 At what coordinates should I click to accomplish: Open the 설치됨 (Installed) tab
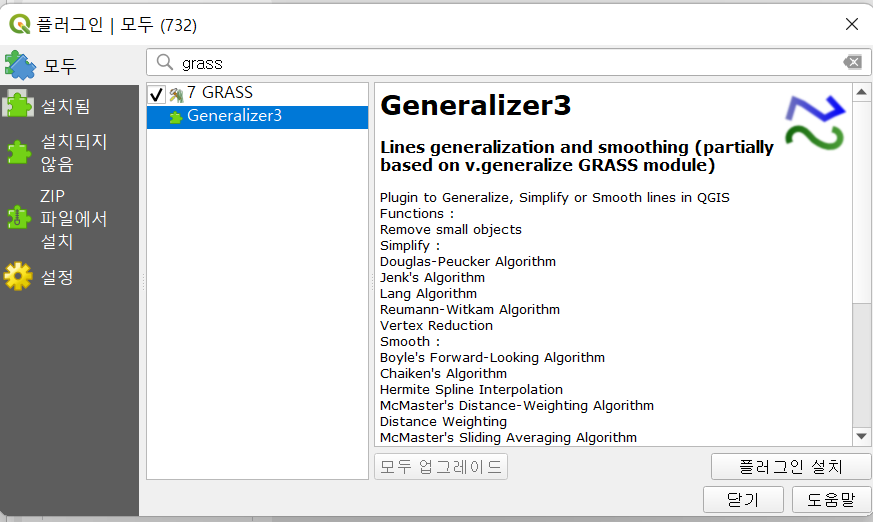tap(69, 106)
